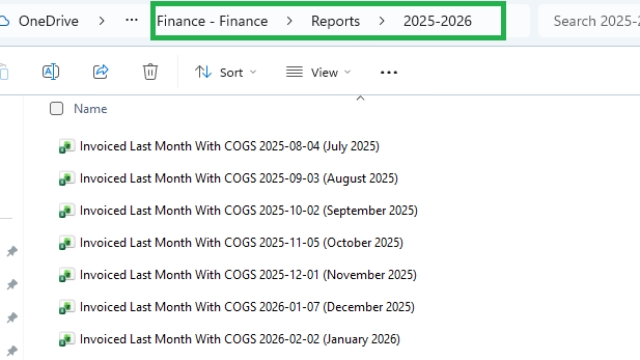This screenshot has height=360, width=640.
Task: Expand chevron after Finance - Finance
Action: [x=289, y=20]
